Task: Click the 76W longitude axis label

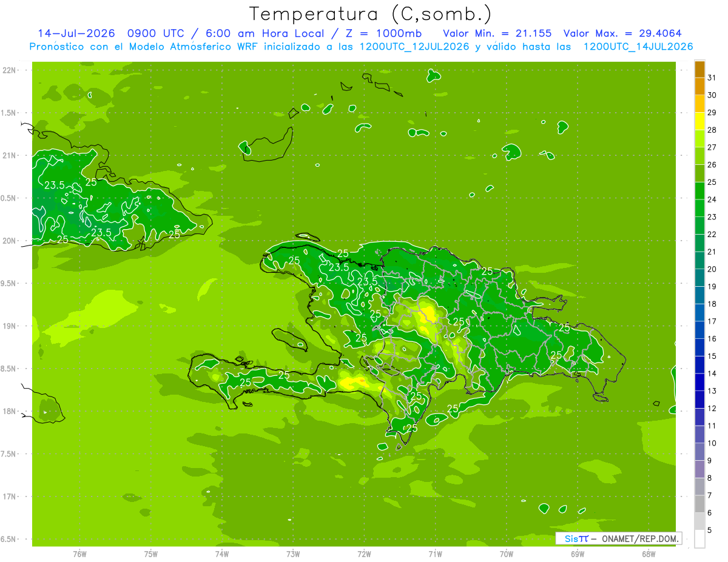Action: (79, 554)
